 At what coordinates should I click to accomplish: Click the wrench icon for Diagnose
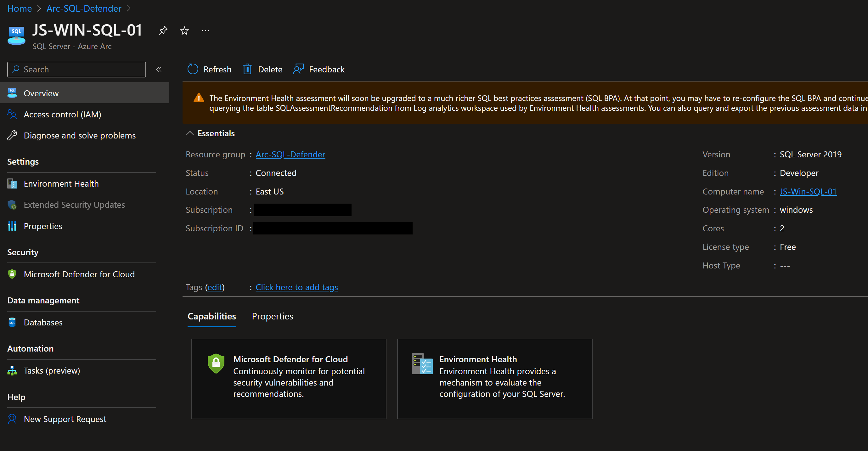12,135
